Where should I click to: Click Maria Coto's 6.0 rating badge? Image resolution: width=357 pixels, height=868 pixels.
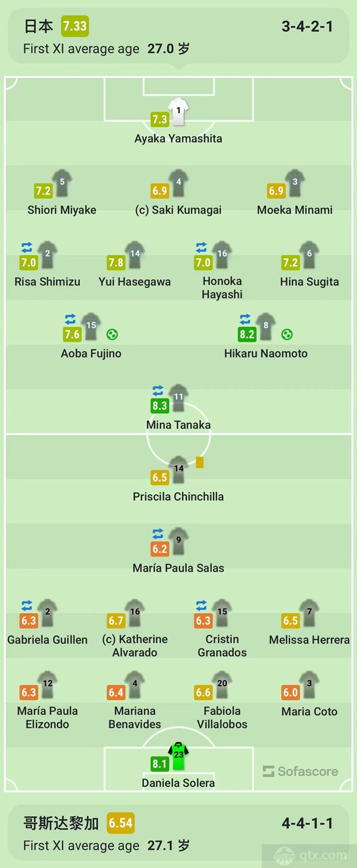[290, 692]
